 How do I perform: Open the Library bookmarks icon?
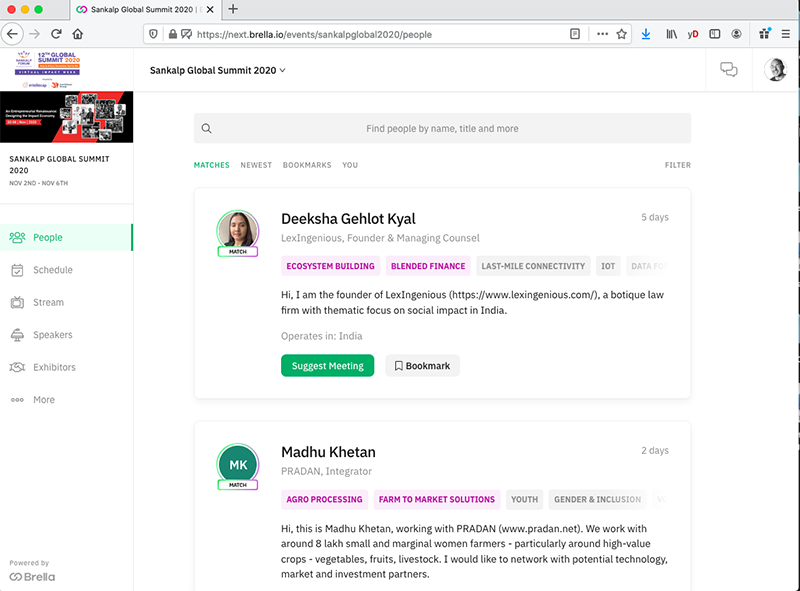671,34
